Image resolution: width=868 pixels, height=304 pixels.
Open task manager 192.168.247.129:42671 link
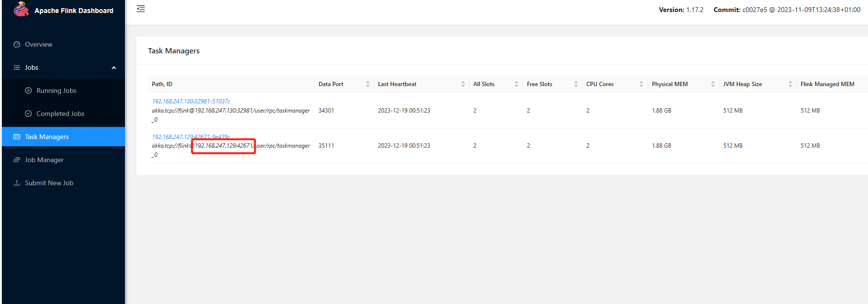(x=191, y=137)
